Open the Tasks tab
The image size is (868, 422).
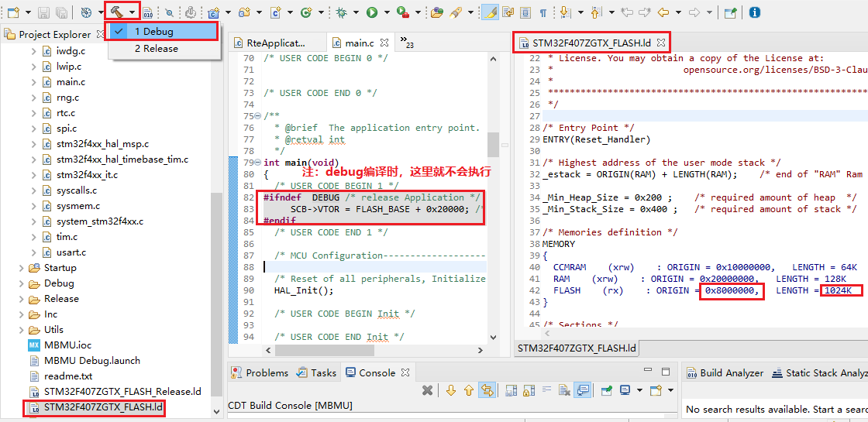click(x=317, y=372)
